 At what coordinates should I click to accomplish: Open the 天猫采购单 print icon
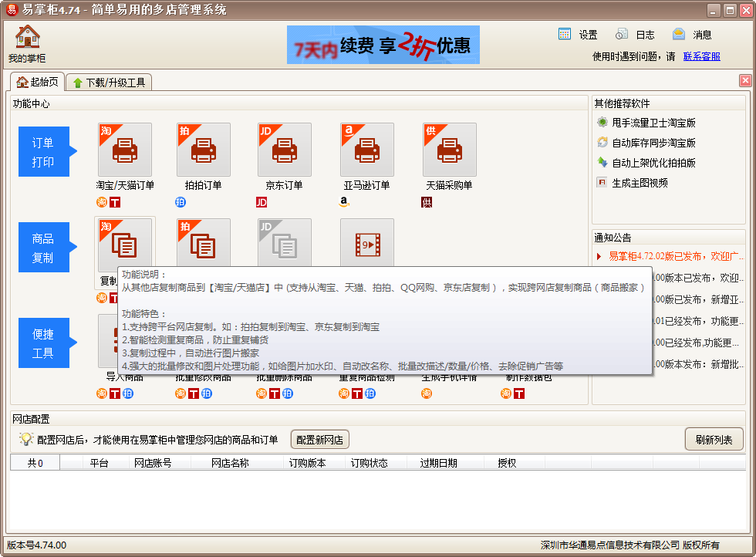click(449, 150)
